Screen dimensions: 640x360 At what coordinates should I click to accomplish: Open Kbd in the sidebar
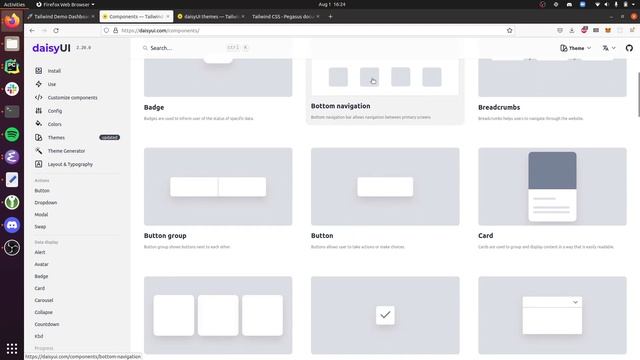click(x=39, y=336)
